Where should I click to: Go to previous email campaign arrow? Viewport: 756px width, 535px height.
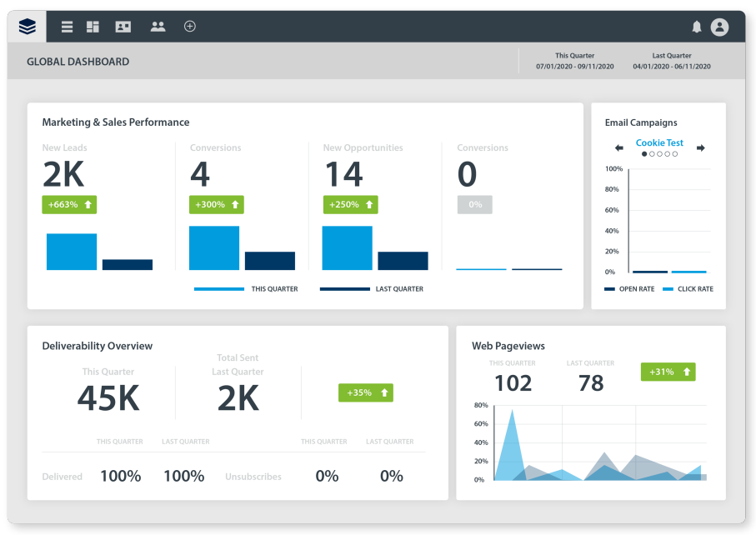[619, 148]
